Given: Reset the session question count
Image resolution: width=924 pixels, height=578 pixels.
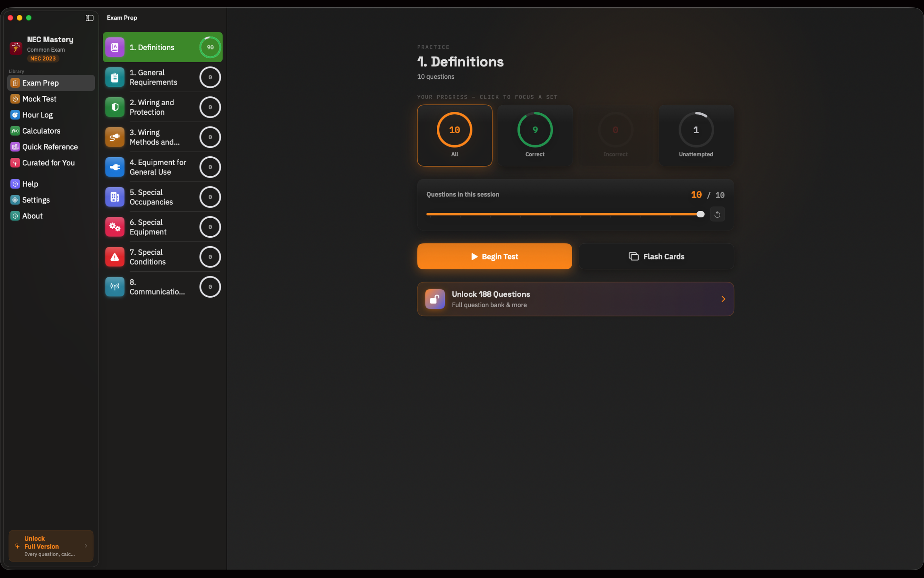Looking at the screenshot, I should point(717,215).
